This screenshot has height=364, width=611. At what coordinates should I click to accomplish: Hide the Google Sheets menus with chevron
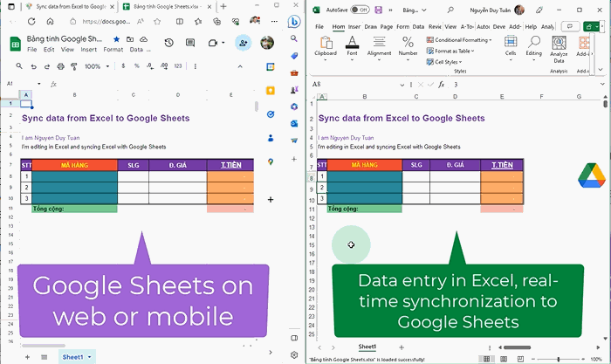(x=240, y=66)
